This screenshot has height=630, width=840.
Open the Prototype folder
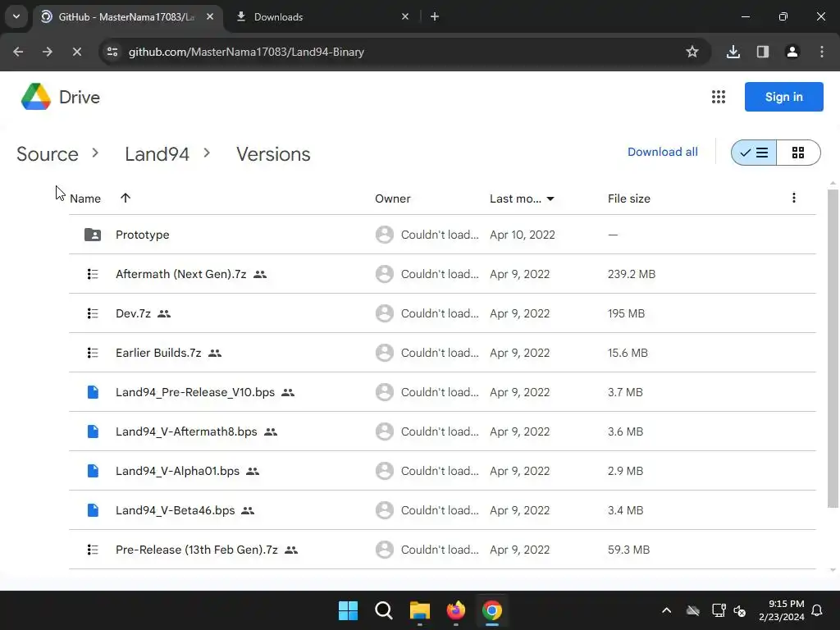[143, 235]
